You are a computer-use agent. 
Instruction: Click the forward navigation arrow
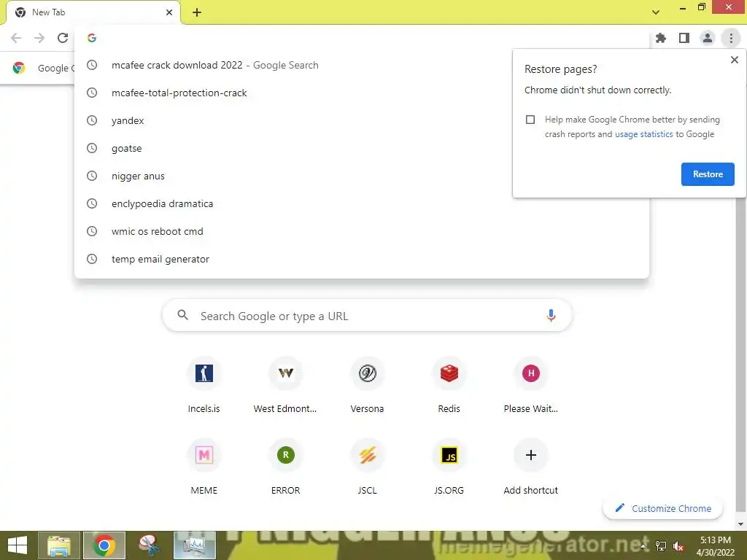pos(39,38)
